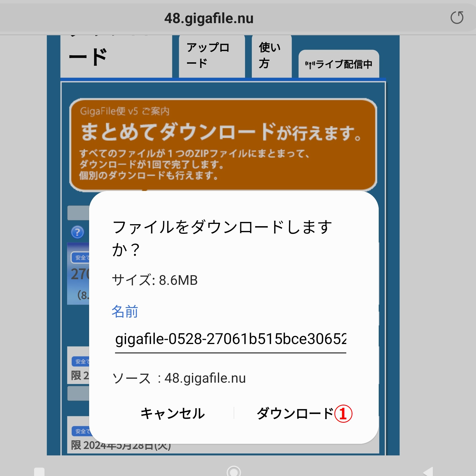Tap the Android recent apps button
The height and width of the screenshot is (476, 476).
[x=39, y=472]
